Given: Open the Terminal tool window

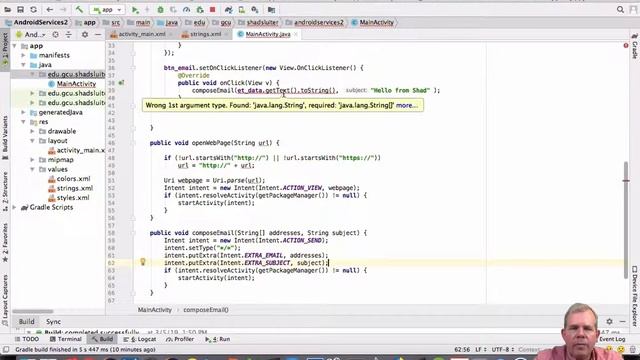Looking at the screenshot, I should coord(66,339).
